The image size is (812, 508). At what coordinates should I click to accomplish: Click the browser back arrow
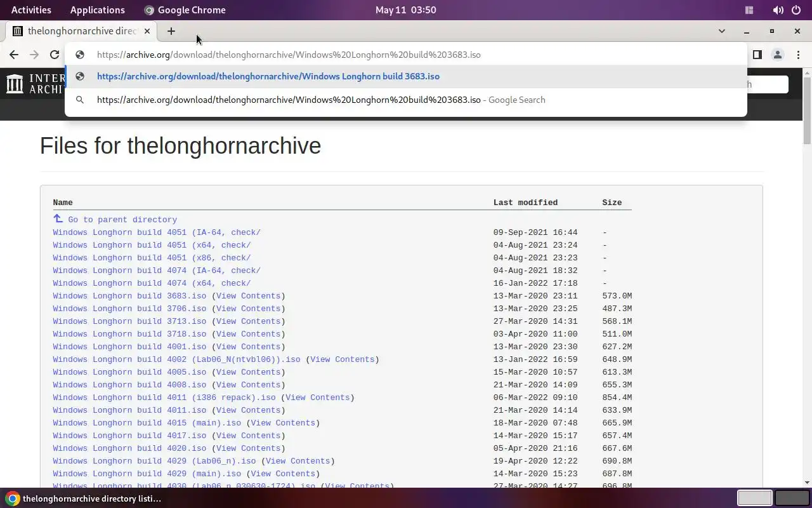pos(14,55)
